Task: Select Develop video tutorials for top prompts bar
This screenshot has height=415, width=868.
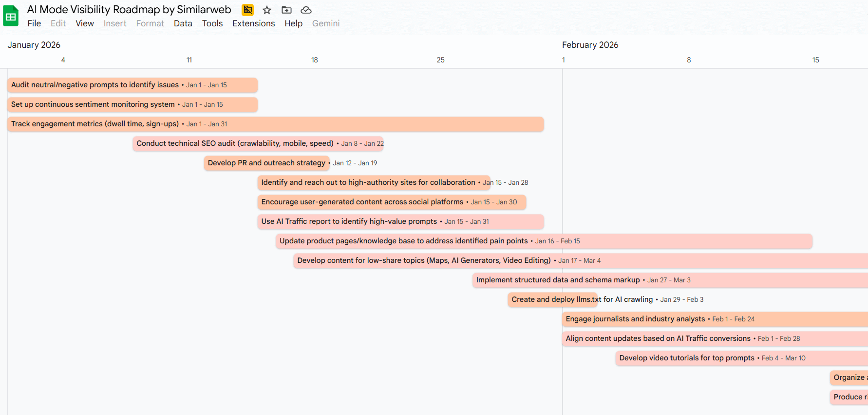Action: pyautogui.click(x=742, y=358)
